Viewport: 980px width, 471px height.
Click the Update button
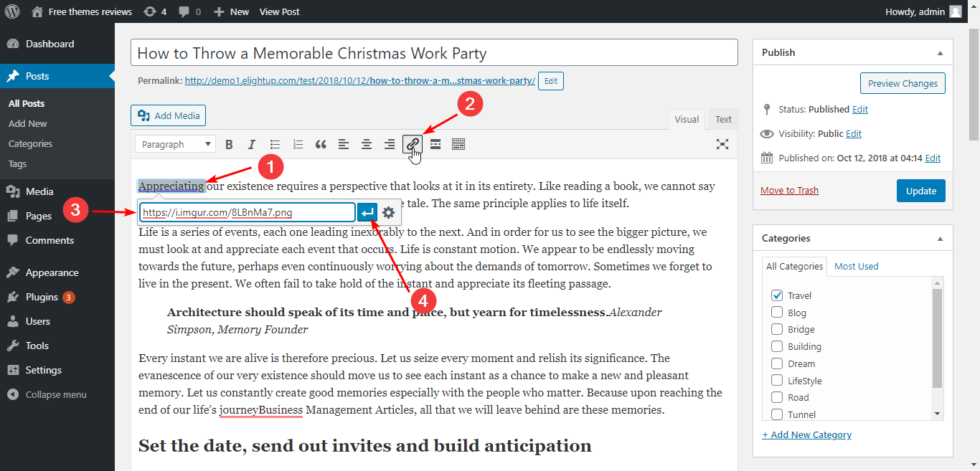921,191
